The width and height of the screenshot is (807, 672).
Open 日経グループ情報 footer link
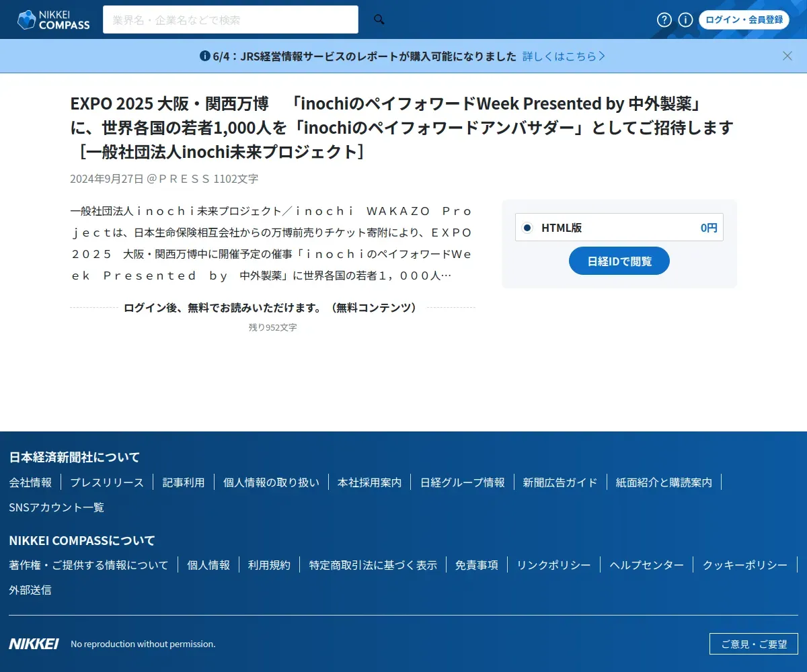(462, 482)
